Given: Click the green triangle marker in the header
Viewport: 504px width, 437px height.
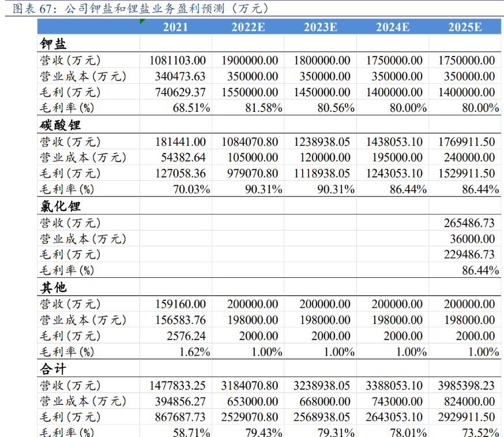Looking at the screenshot, I should [142, 21].
